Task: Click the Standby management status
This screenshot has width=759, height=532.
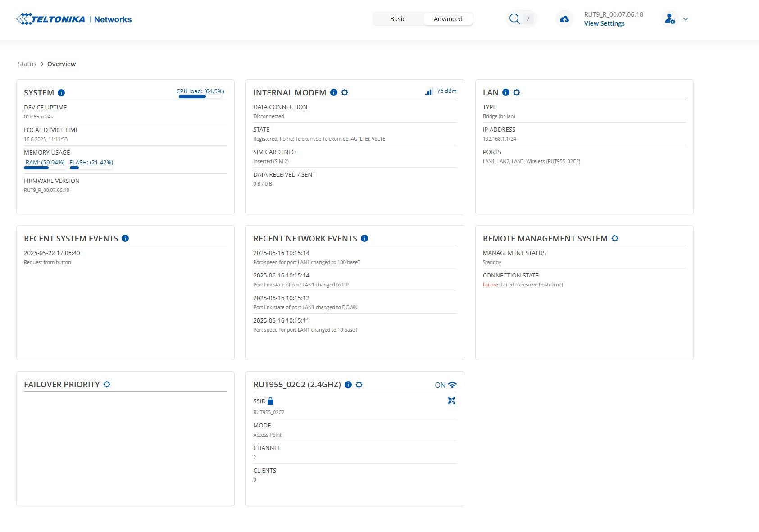Action: point(492,262)
